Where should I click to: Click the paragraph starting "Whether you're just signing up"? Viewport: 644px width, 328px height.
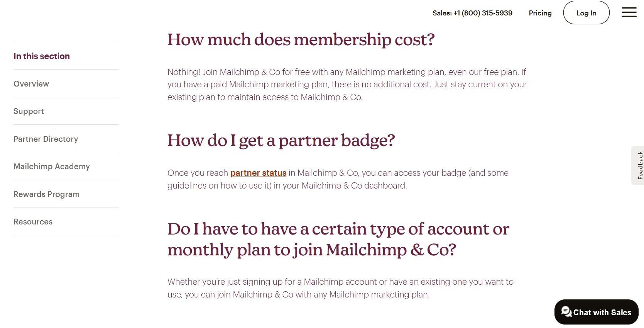pos(340,288)
